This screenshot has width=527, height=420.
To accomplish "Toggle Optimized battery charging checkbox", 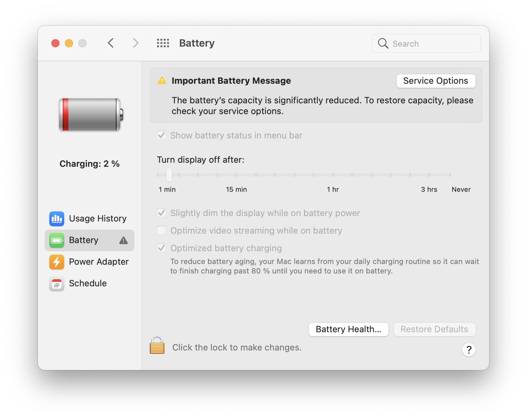I will point(161,248).
